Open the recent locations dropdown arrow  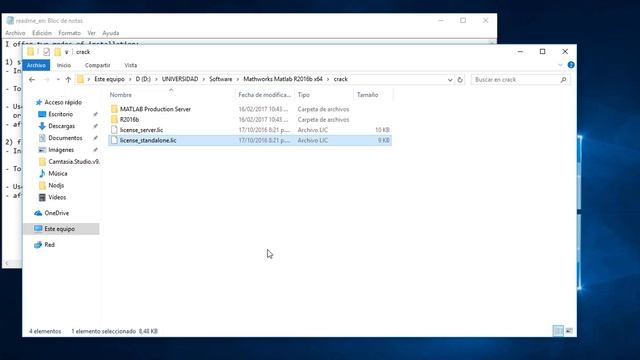tap(58, 80)
